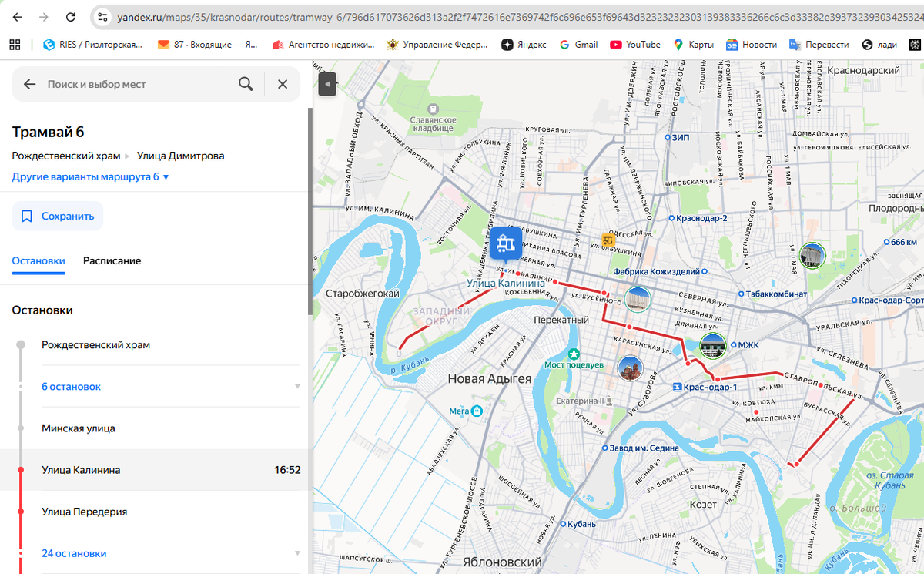
Task: Open the browser apps grid icon
Action: point(15,45)
